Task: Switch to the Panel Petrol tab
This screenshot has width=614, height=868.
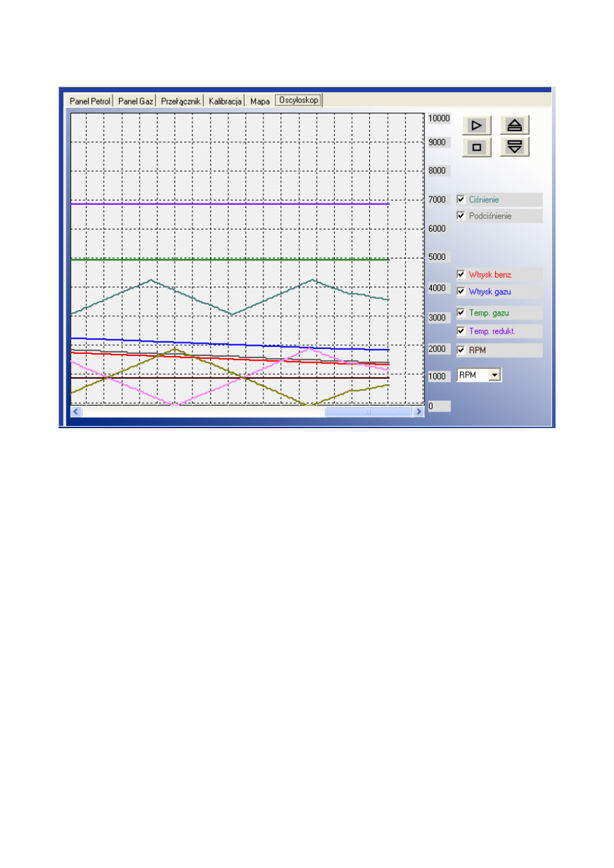Action: pyautogui.click(x=90, y=101)
